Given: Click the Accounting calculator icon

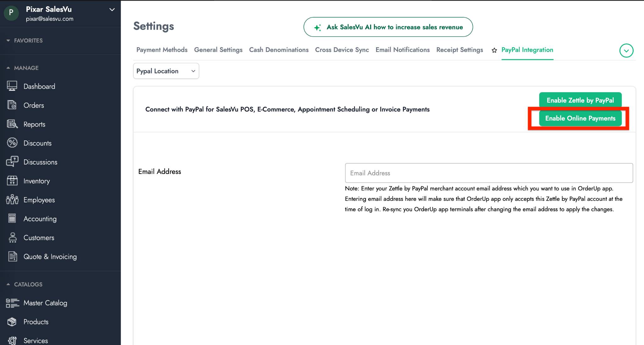Looking at the screenshot, I should click(12, 218).
